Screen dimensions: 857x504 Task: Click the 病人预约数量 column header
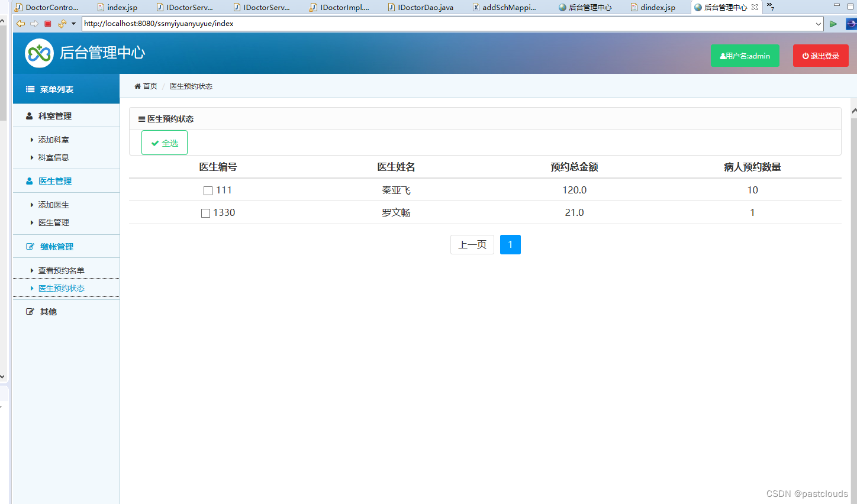click(752, 167)
